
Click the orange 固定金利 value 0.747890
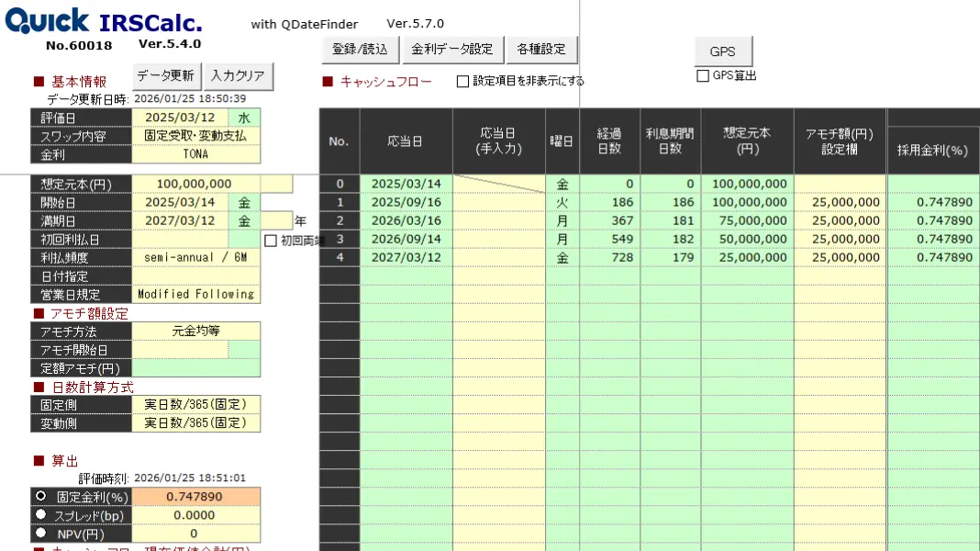tap(195, 497)
